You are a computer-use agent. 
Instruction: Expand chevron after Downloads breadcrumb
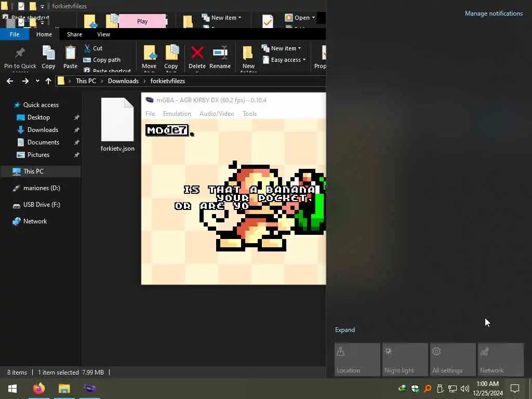coord(144,81)
